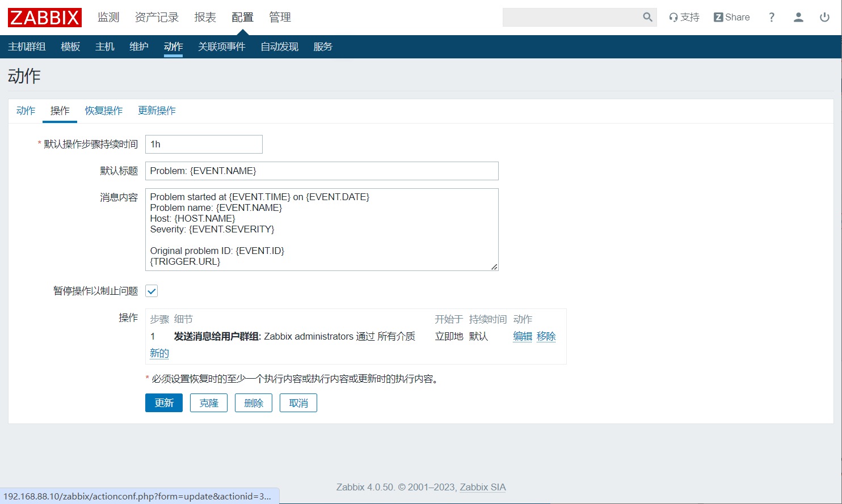
Task: Open the 管理 top menu
Action: tap(280, 18)
